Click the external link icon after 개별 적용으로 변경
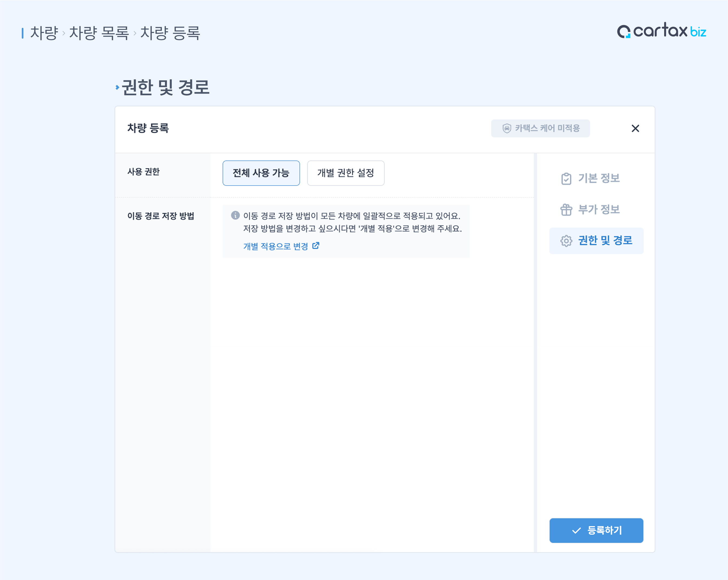 [x=316, y=246]
